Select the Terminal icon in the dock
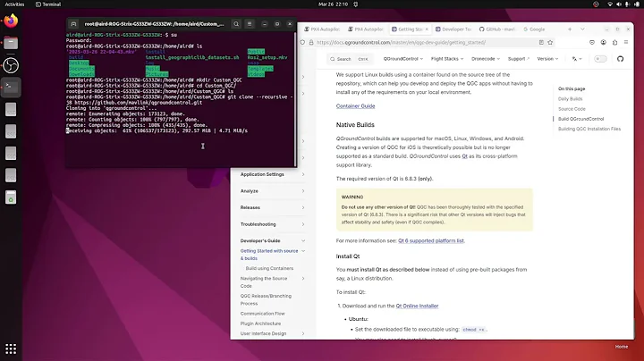The image size is (644, 361). click(11, 87)
